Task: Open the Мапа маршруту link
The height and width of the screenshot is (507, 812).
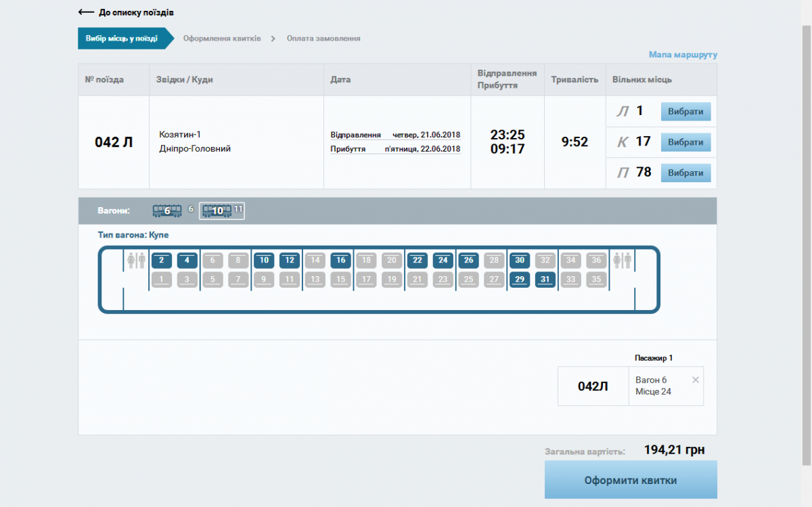Action: coord(683,55)
